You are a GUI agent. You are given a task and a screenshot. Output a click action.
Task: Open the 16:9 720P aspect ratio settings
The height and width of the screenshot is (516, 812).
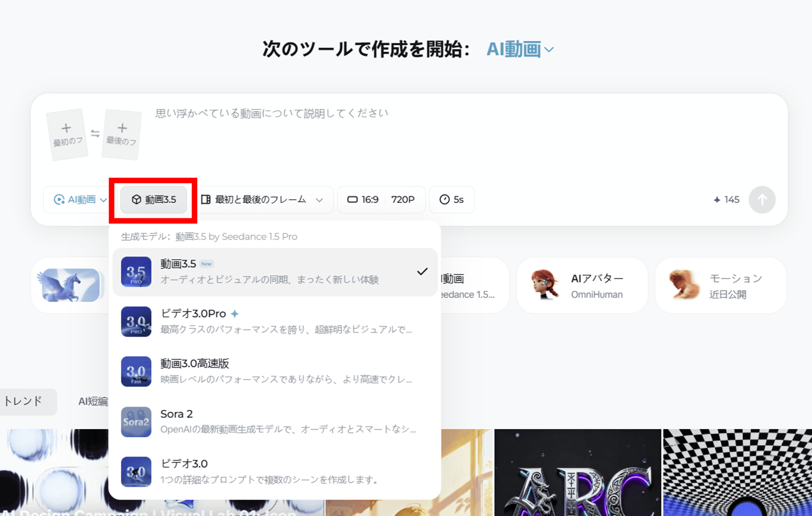tap(381, 200)
